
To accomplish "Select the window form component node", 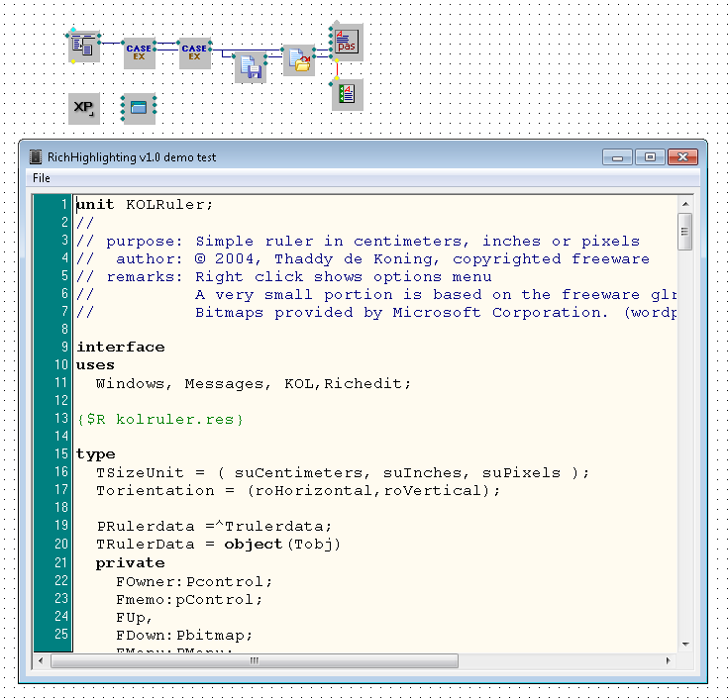I will [x=139, y=108].
